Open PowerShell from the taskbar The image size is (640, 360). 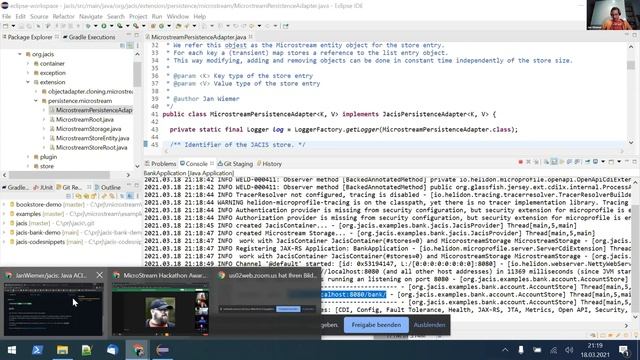(38, 350)
